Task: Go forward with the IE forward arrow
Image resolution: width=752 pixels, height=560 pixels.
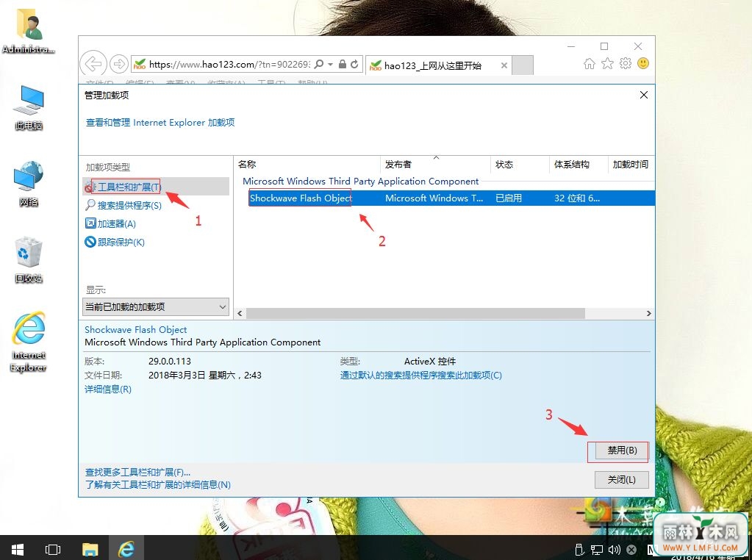Action: 118,63
